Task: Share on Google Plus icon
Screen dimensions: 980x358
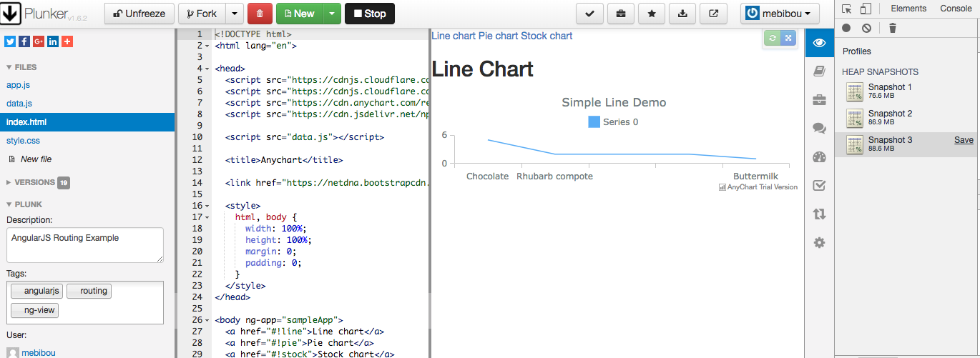Action: [x=39, y=41]
